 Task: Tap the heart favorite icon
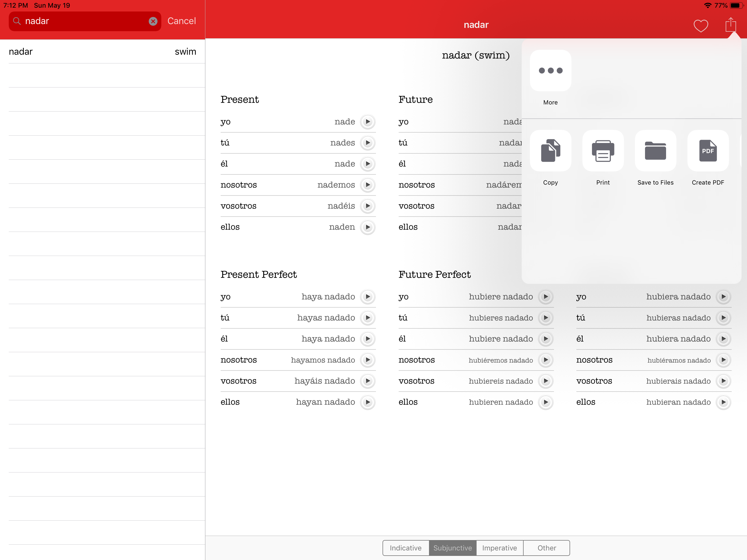701,26
